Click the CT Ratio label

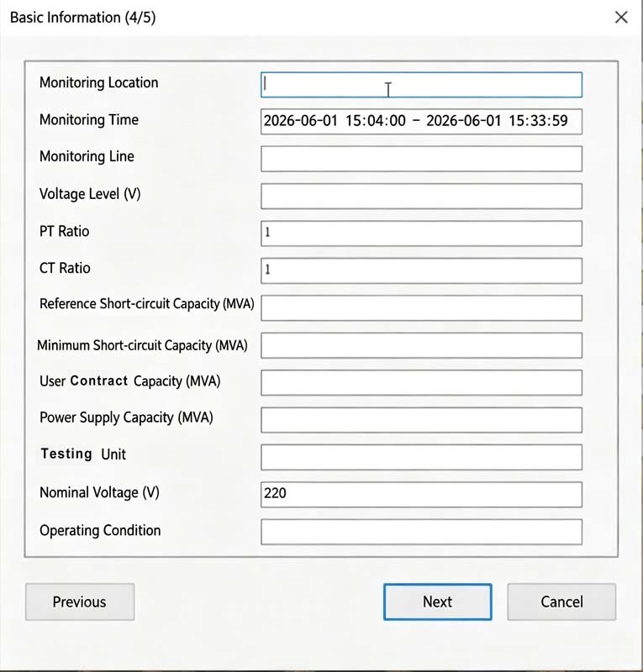[65, 268]
